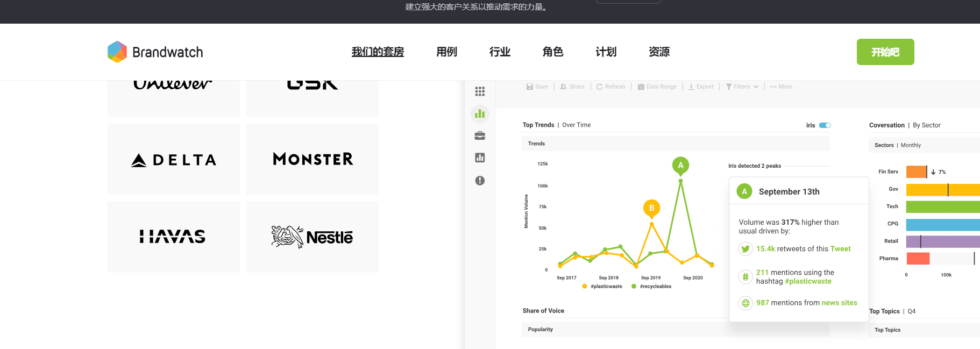The width and height of the screenshot is (980, 349).
Task: Click the Coversation heading
Action: (x=887, y=125)
